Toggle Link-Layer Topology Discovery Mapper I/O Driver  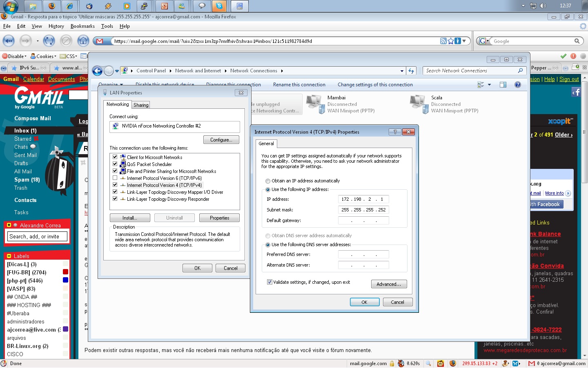click(x=115, y=192)
